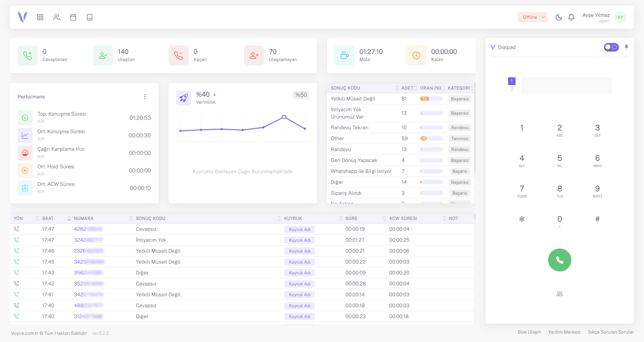Viewport: 644px width, 342px height.
Task: Open phone number starting 4282
Action: (88, 229)
